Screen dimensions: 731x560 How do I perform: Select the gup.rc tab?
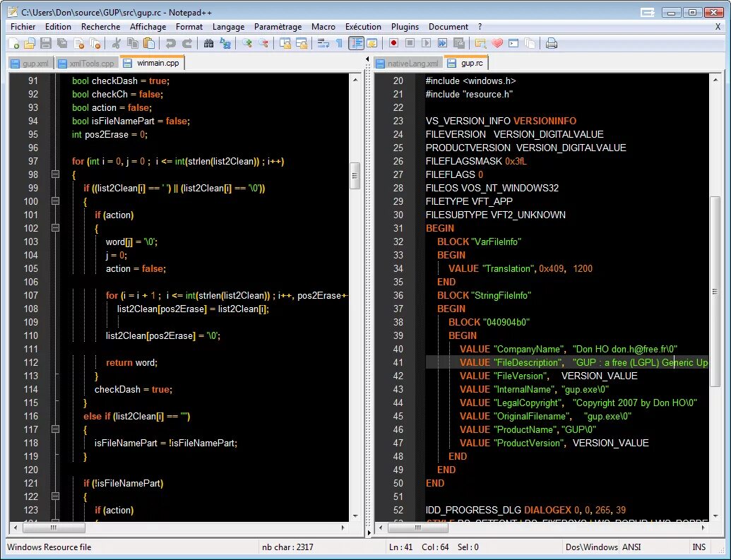pyautogui.click(x=466, y=63)
